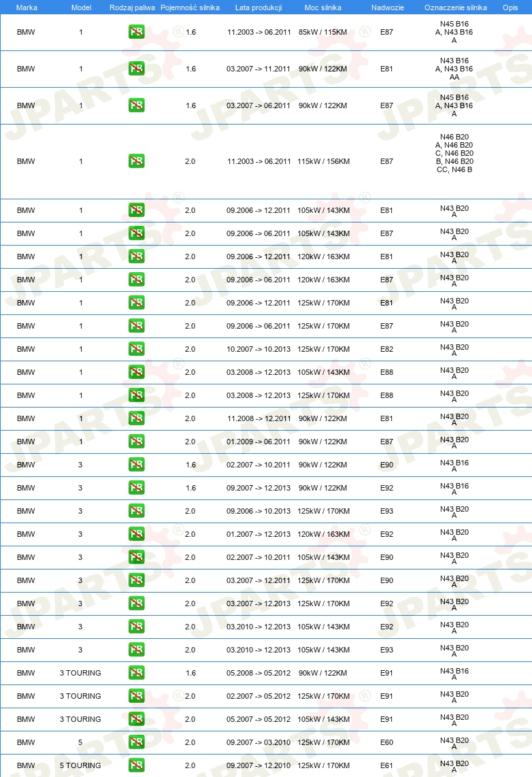Click the fuel icon in the E81 125kW / 170KM row
The height and width of the screenshot is (777, 532).
(136, 303)
